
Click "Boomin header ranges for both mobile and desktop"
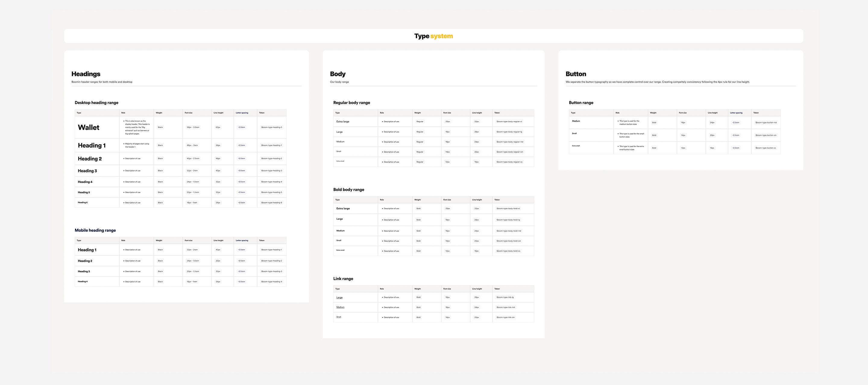coord(102,82)
